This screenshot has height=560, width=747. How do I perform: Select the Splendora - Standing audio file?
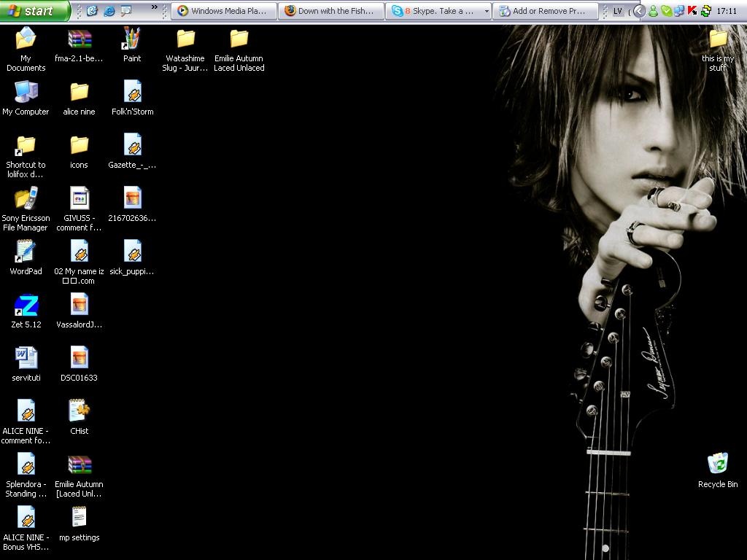[x=26, y=475]
